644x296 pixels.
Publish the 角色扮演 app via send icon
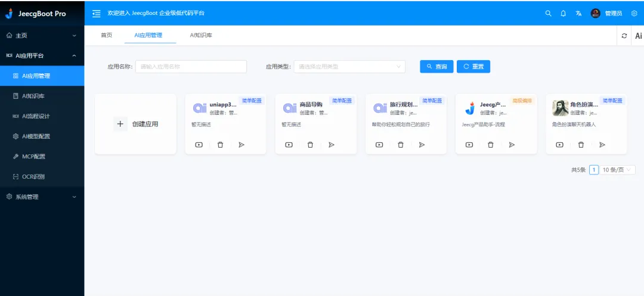pos(602,145)
